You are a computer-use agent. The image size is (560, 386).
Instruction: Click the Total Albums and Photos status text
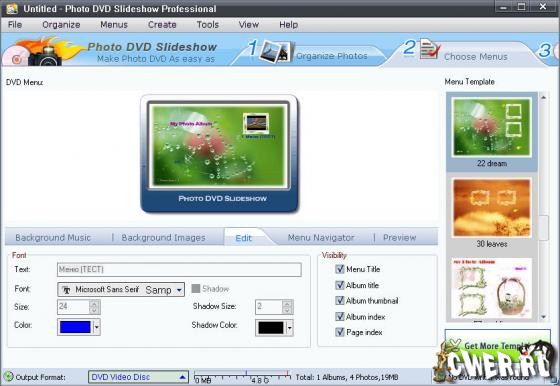click(x=346, y=377)
